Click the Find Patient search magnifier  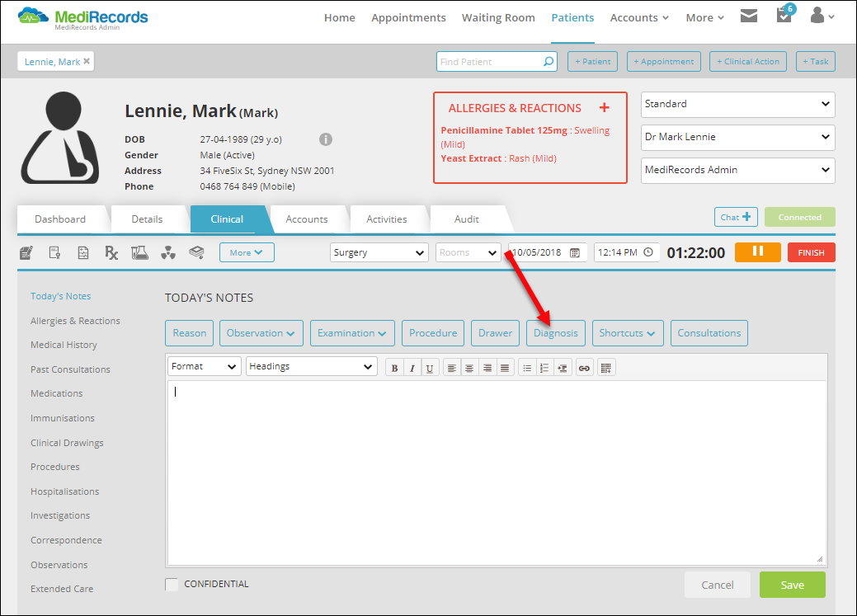point(549,62)
